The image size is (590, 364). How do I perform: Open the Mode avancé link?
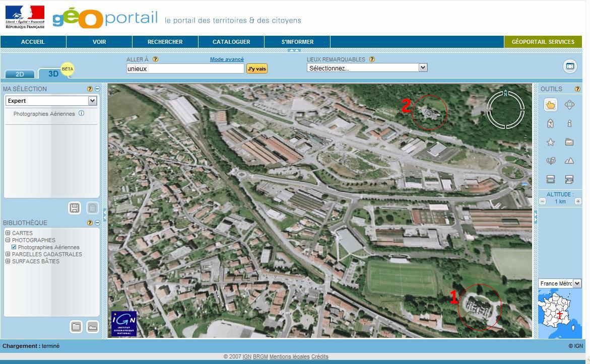227,59
